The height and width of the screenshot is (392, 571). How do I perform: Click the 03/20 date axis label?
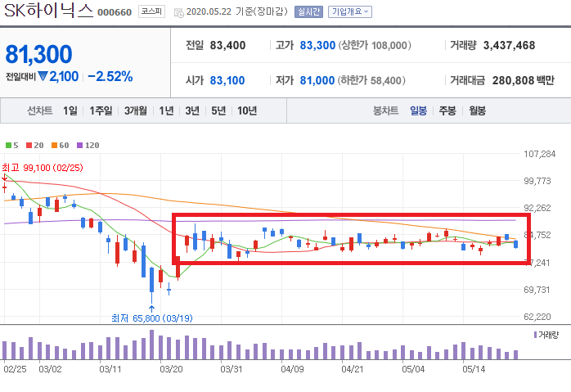tap(171, 369)
